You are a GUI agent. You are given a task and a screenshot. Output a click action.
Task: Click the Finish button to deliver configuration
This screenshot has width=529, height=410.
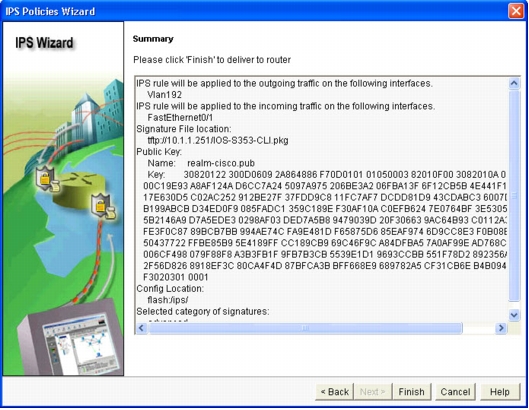point(412,392)
